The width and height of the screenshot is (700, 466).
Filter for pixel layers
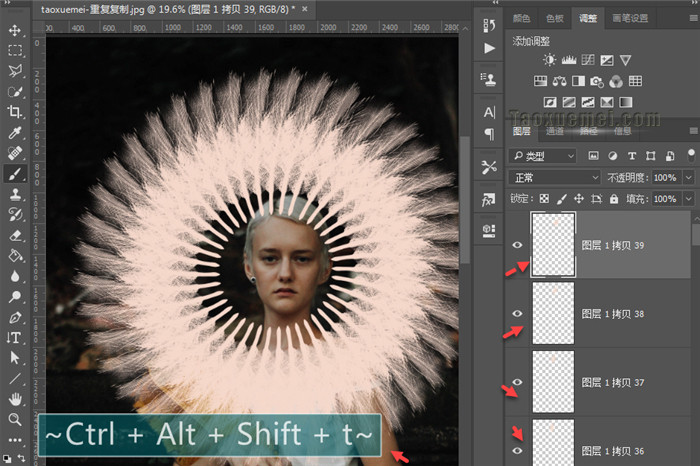click(593, 156)
